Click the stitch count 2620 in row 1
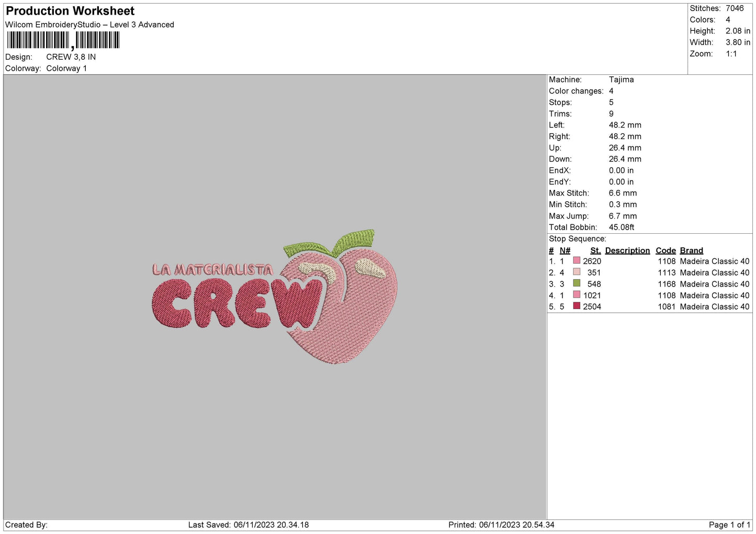 click(x=592, y=262)
